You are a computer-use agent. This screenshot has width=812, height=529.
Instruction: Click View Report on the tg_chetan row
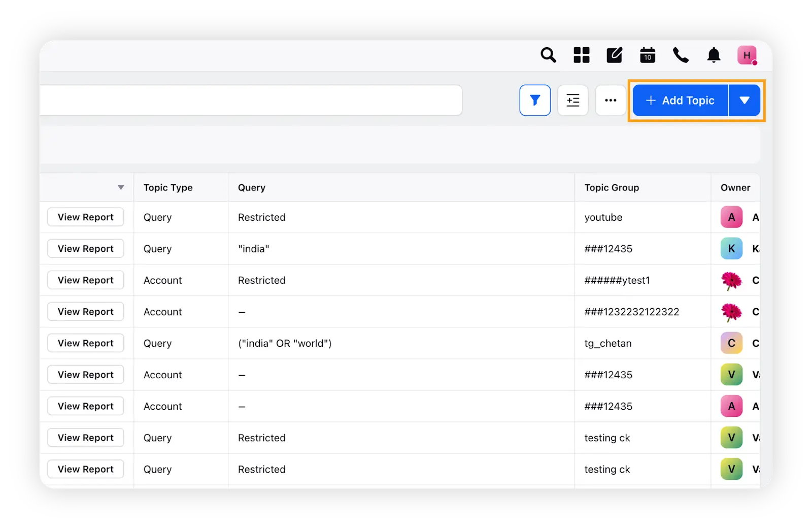click(85, 343)
